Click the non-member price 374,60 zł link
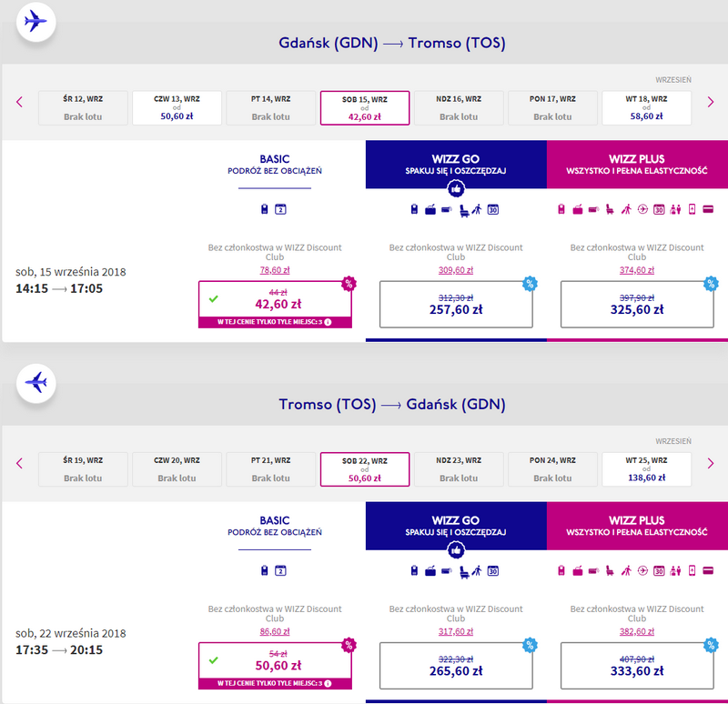Screen dimensions: 728x704 pyautogui.click(x=637, y=270)
